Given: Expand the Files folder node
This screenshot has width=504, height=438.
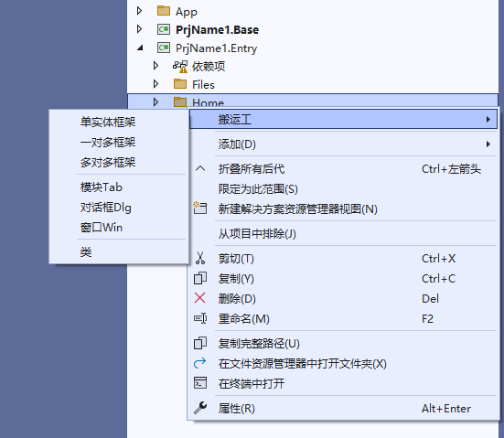Looking at the screenshot, I should click(155, 84).
